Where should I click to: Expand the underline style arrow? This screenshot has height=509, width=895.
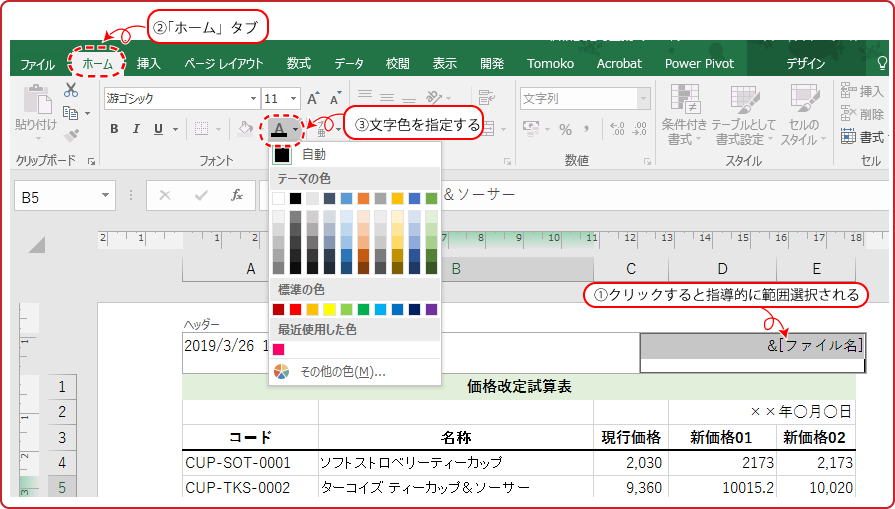tap(175, 130)
